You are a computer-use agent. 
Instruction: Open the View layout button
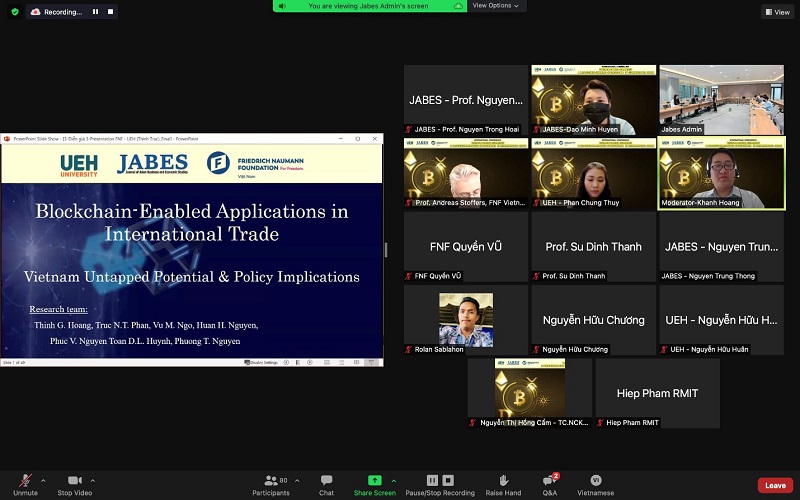coord(778,12)
